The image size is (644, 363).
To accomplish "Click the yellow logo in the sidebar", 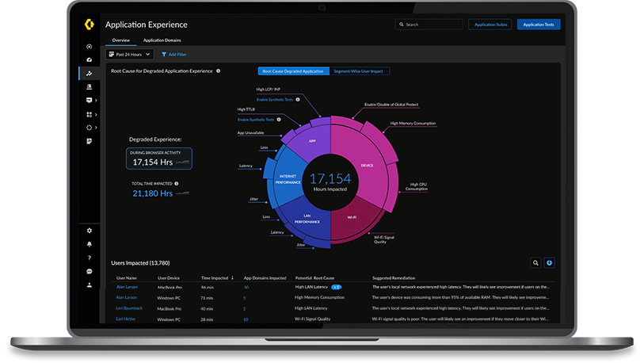I will pyautogui.click(x=90, y=25).
